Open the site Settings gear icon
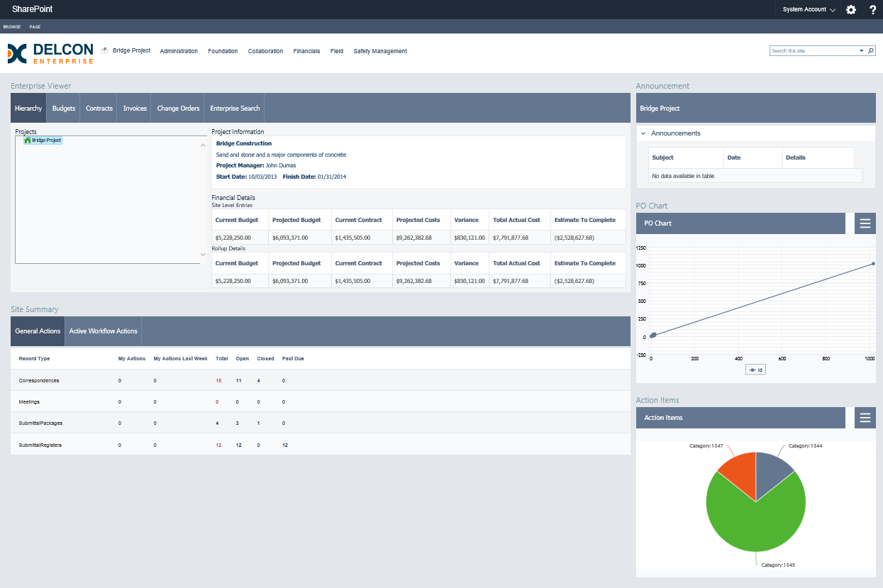 [851, 10]
